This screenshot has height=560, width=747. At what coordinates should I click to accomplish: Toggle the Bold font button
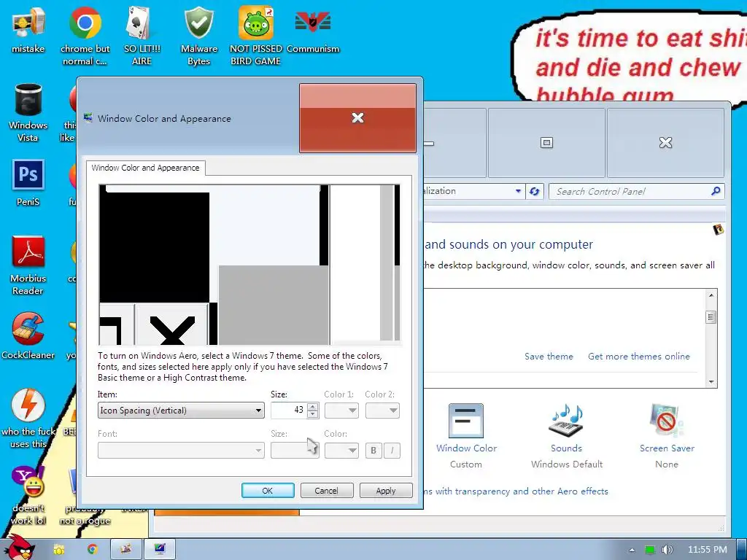pos(373,451)
